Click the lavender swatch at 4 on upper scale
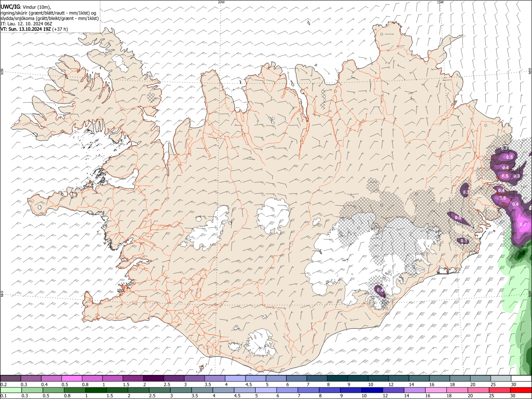 click(x=235, y=378)
